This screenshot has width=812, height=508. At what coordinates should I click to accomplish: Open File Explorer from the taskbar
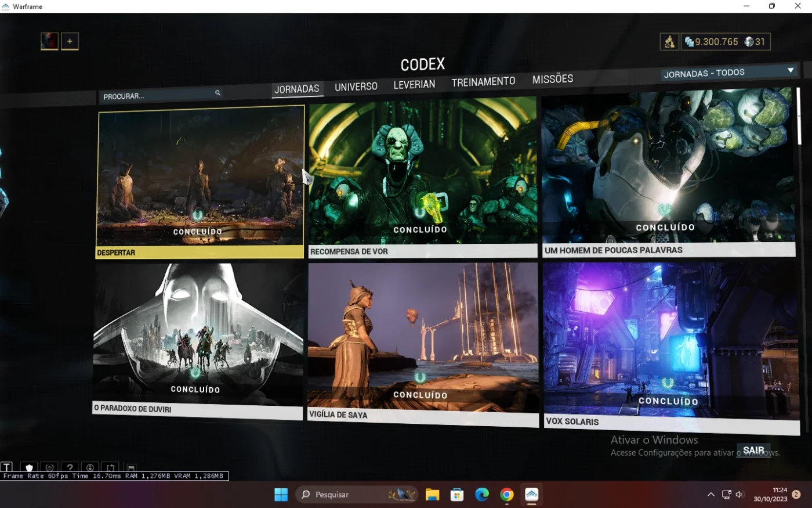pyautogui.click(x=432, y=495)
